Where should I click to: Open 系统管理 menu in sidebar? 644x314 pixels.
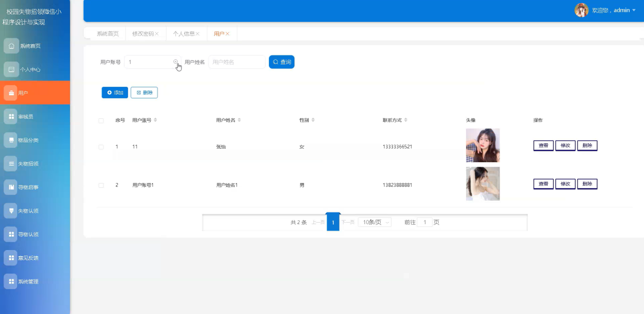click(x=35, y=282)
